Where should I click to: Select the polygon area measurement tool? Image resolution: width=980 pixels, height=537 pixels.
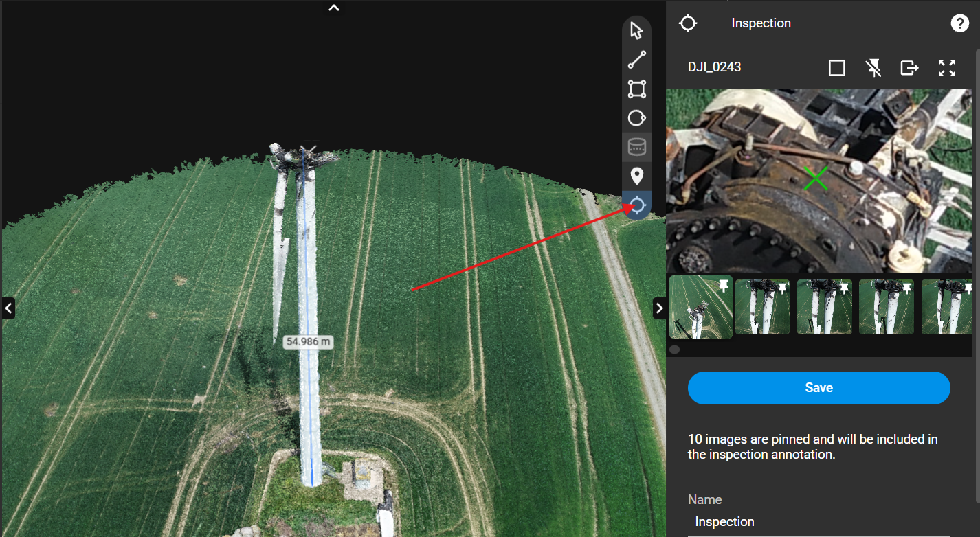pyautogui.click(x=636, y=89)
